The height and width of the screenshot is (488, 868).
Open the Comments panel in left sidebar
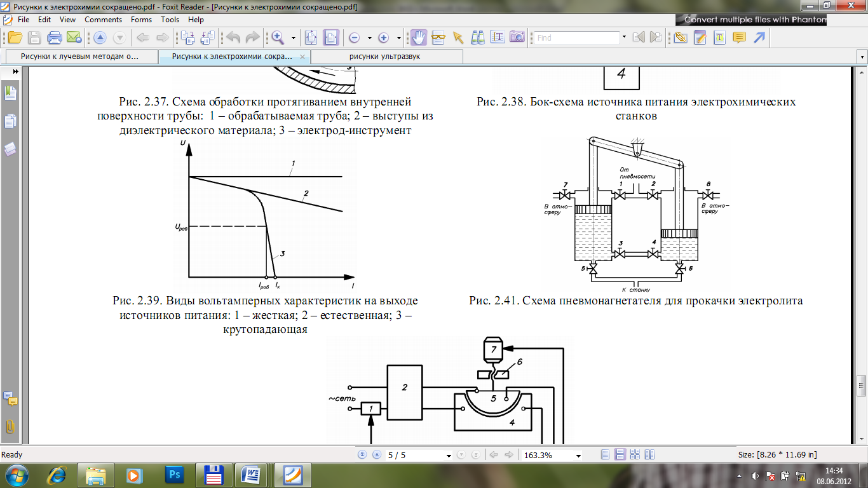10,399
